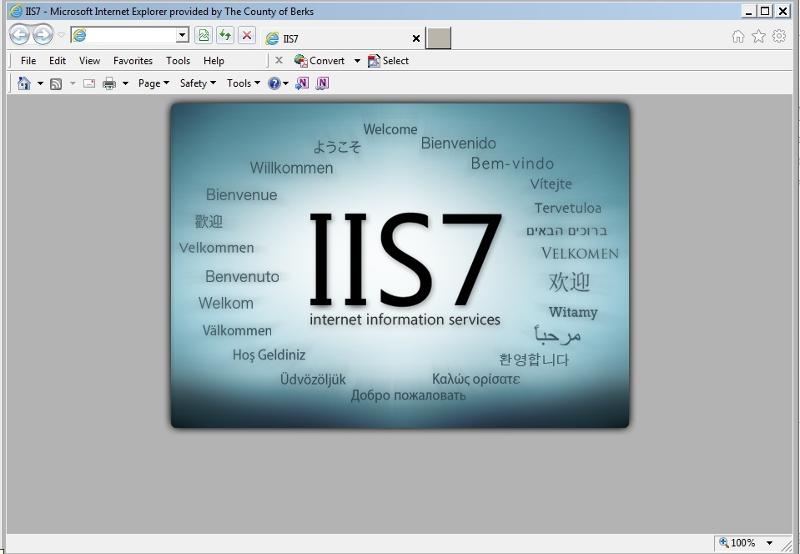This screenshot has width=800, height=554.
Task: Stop loading with the red X icon
Action: tap(246, 35)
